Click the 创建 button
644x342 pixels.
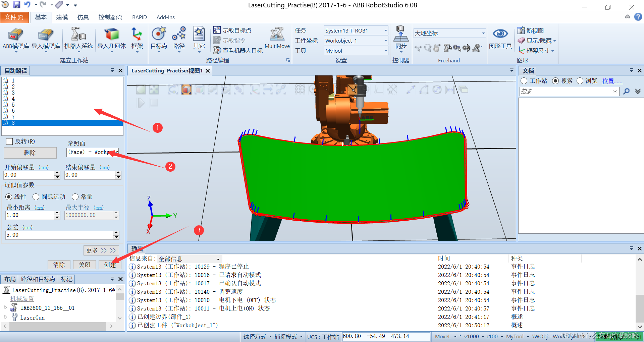click(x=110, y=265)
